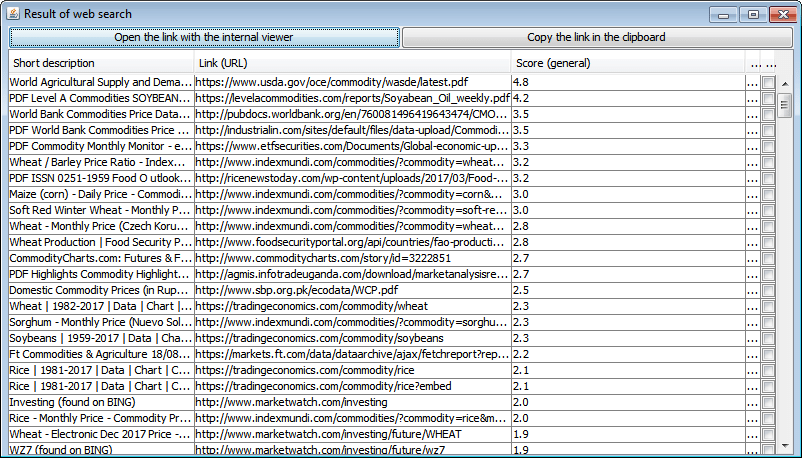804x461 pixels.
Task: Tick checkbox for the foodsecurityportal.org row
Action: (x=768, y=243)
